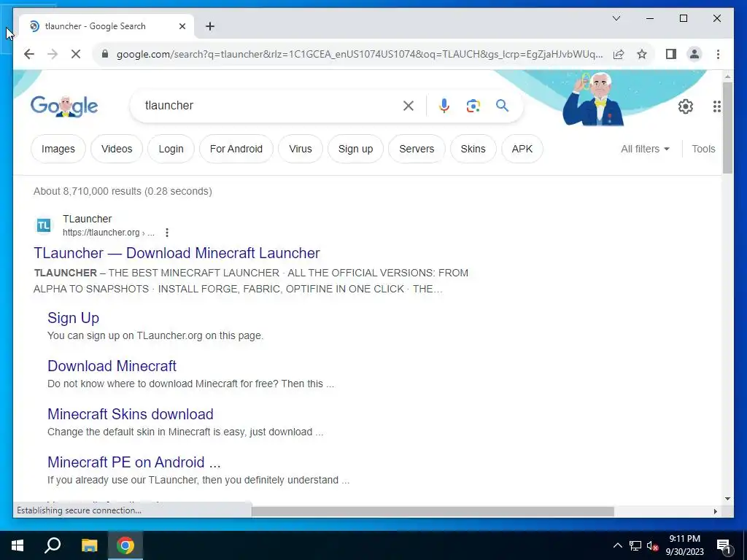Open network status tray icon

point(635,545)
